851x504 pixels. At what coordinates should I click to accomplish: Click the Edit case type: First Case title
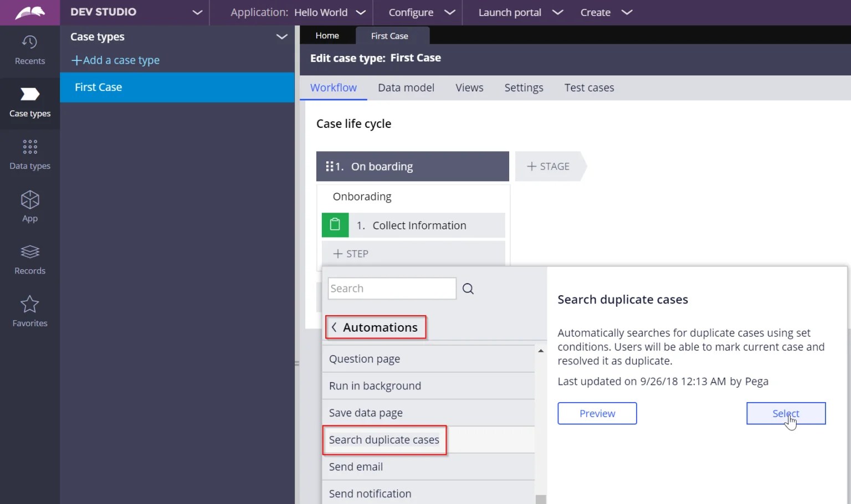coord(376,58)
